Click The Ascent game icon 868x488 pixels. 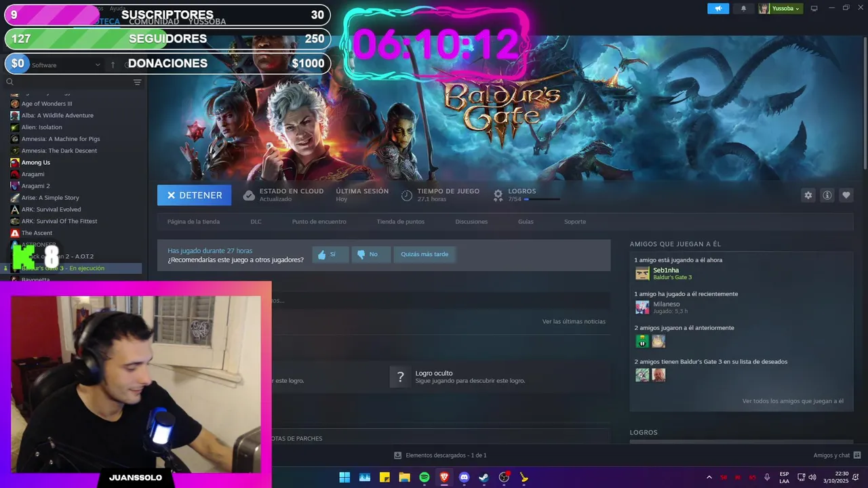pyautogui.click(x=15, y=233)
